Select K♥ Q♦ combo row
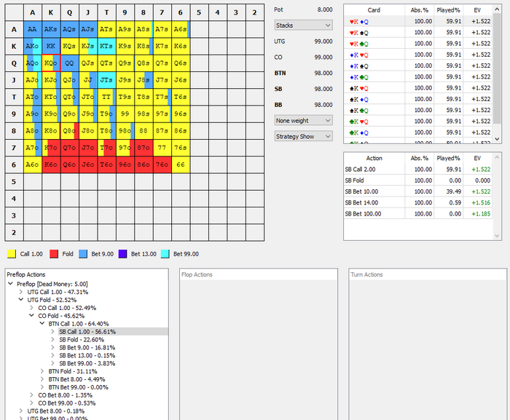The image size is (510, 420). pyautogui.click(x=418, y=21)
